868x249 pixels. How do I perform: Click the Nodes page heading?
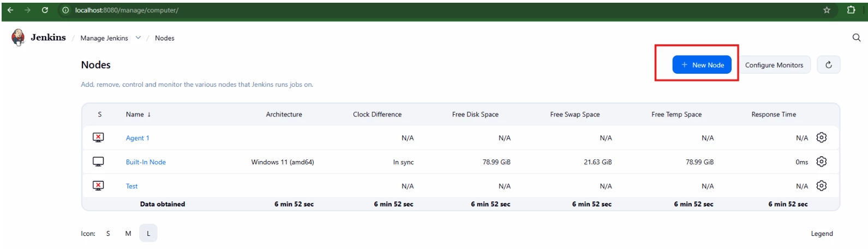[96, 65]
